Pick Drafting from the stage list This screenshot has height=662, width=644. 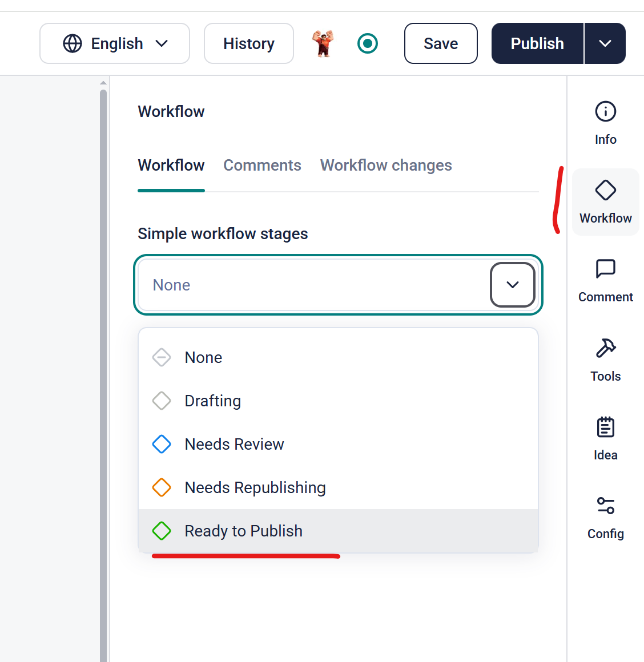coord(212,401)
